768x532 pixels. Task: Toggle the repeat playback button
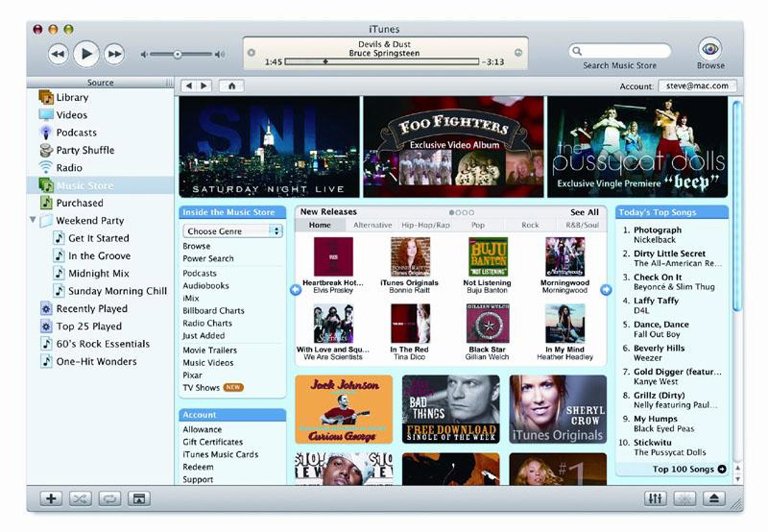click(109, 499)
